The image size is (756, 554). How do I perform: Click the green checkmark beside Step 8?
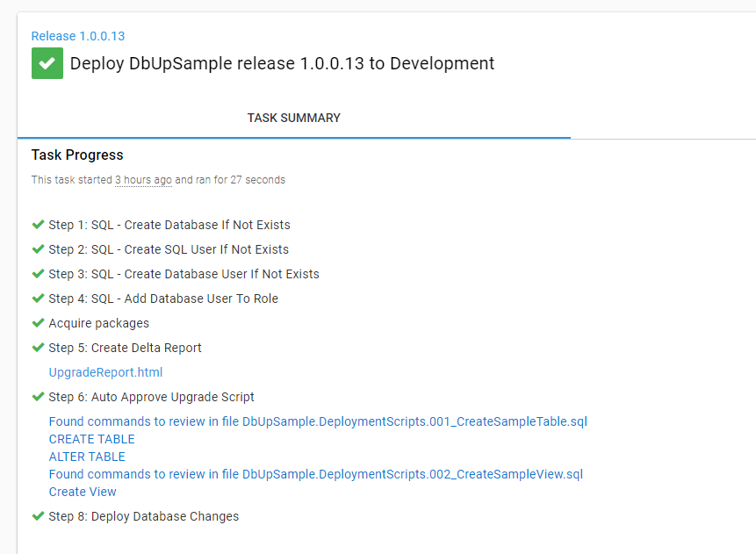(x=38, y=516)
